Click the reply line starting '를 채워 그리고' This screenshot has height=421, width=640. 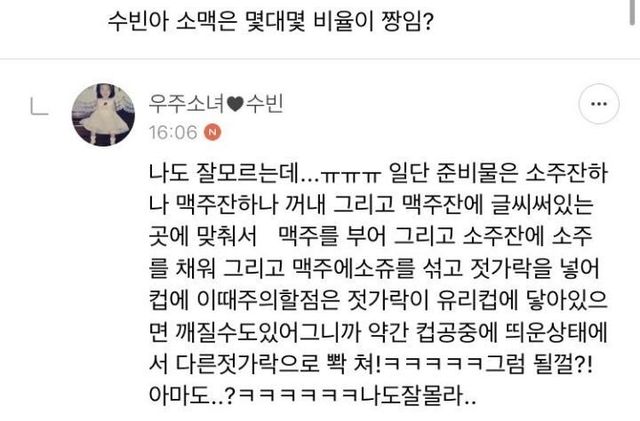pyautogui.click(x=374, y=269)
